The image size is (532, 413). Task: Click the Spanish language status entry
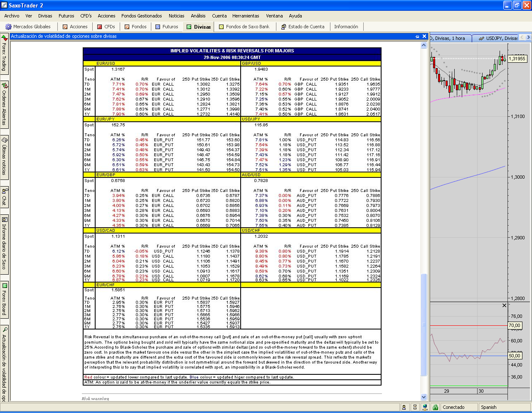(489, 407)
